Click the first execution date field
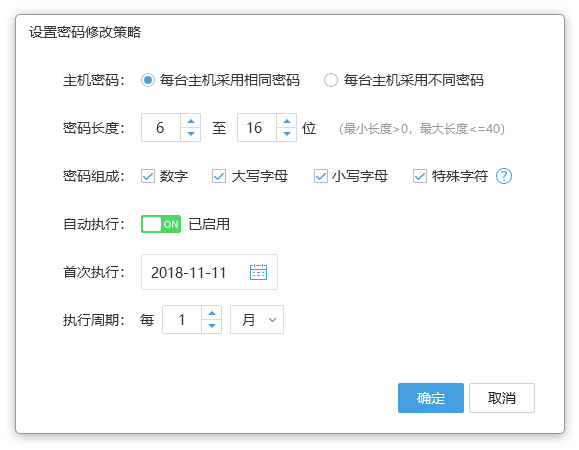579x450 pixels. point(209,272)
